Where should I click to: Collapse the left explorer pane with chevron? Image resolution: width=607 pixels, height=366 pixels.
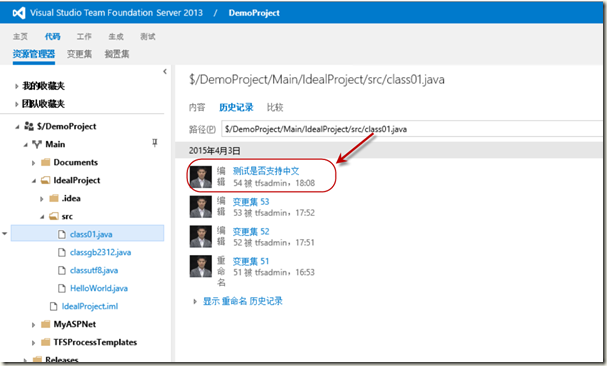point(165,71)
